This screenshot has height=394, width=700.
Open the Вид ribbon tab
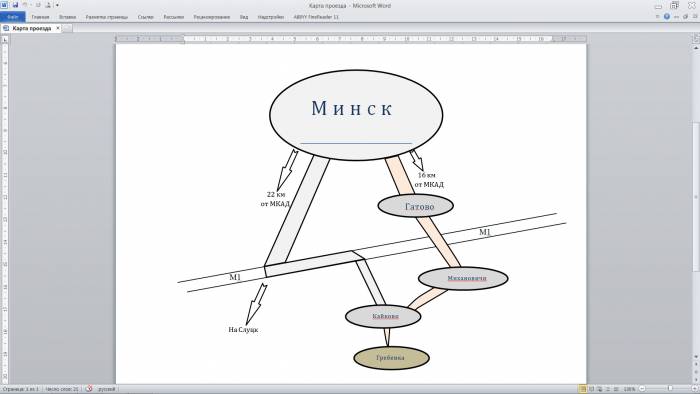coord(244,17)
